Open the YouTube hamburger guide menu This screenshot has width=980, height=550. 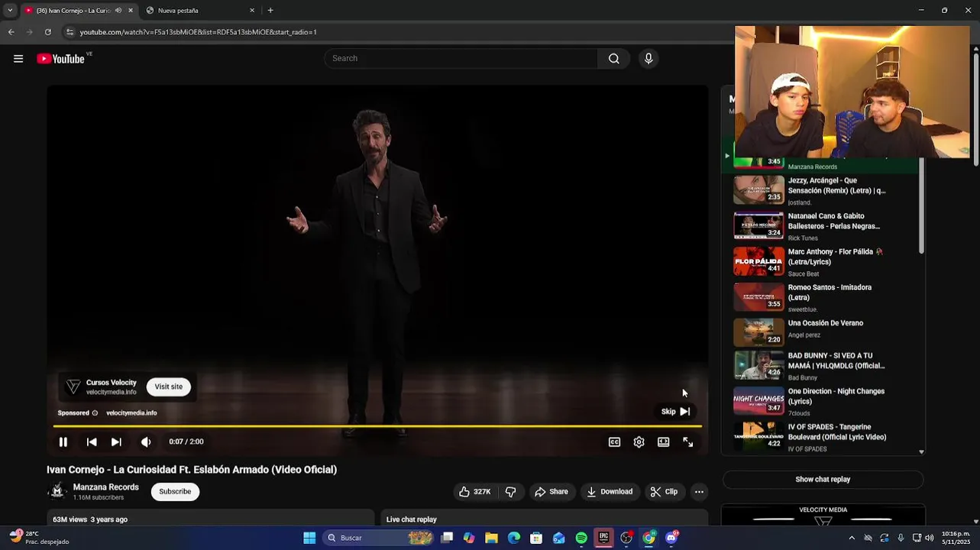(x=18, y=59)
